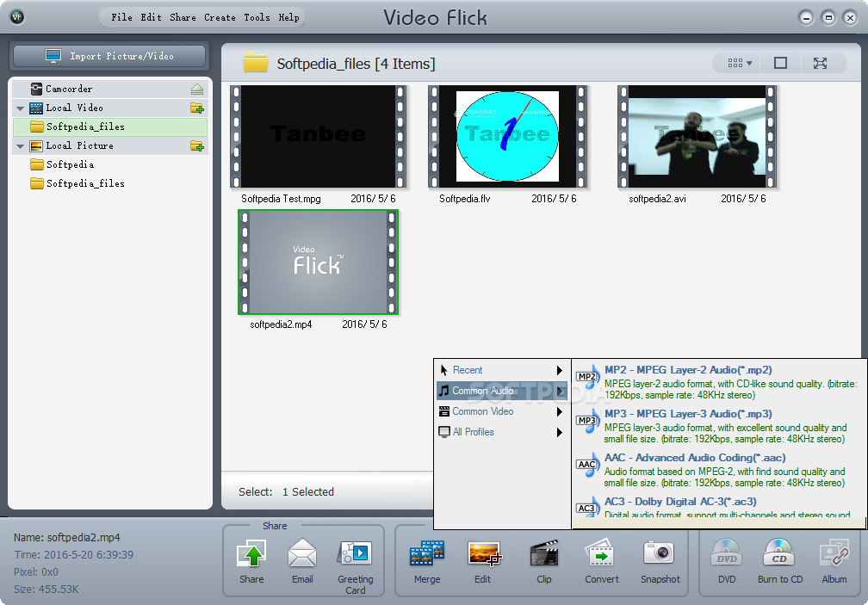Screen dimensions: 868x605
Task: Switch to fullscreen preview view
Action: point(820,63)
